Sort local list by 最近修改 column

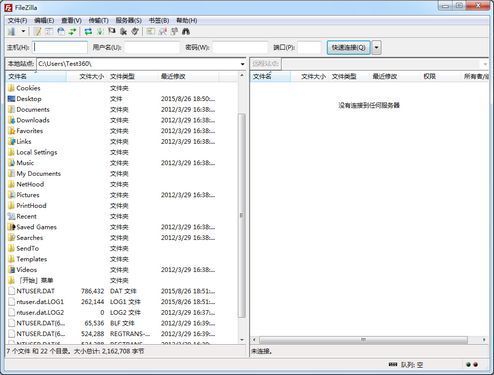[189, 76]
